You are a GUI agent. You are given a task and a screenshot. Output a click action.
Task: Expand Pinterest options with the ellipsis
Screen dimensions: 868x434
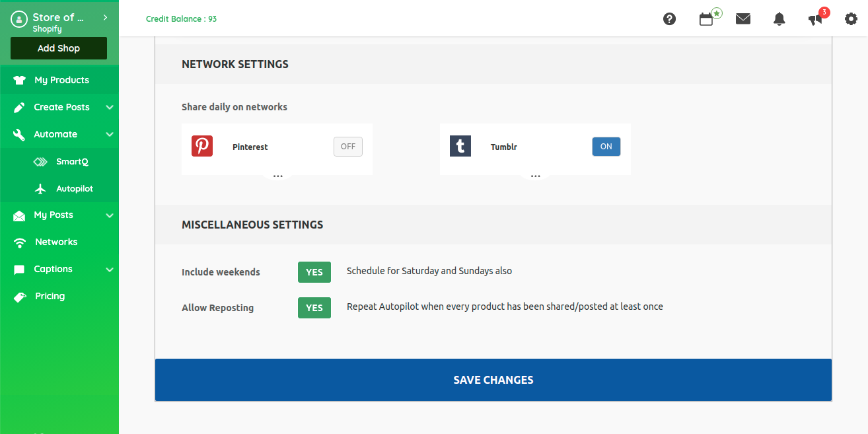click(277, 176)
